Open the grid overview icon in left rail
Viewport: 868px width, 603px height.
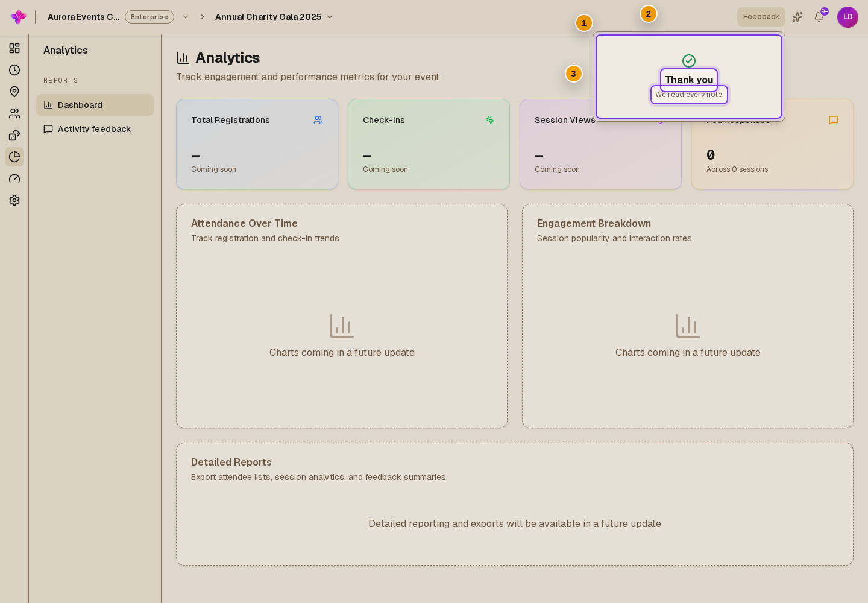coord(14,48)
